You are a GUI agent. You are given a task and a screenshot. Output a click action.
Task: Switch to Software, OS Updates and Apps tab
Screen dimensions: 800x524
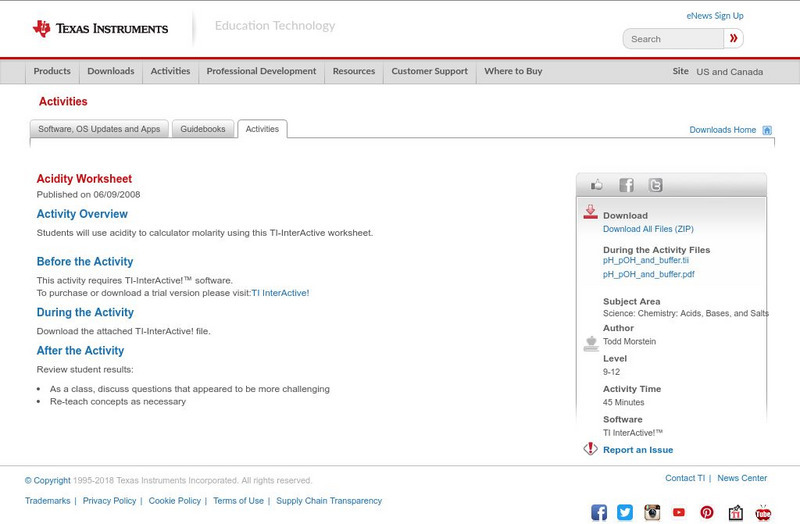pos(99,129)
